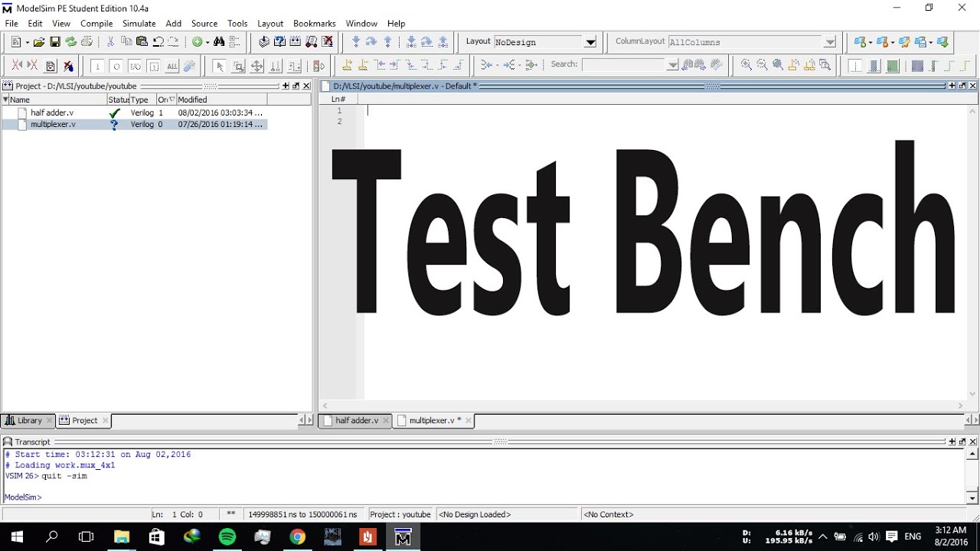Open Chrome from the taskbar

point(298,536)
